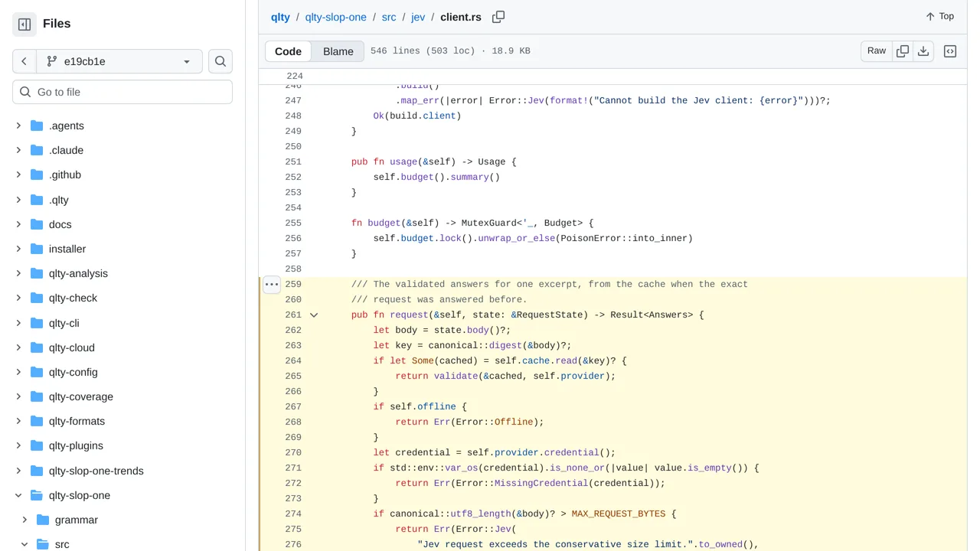Expand the grammar folder chevron
980x551 pixels.
24,520
